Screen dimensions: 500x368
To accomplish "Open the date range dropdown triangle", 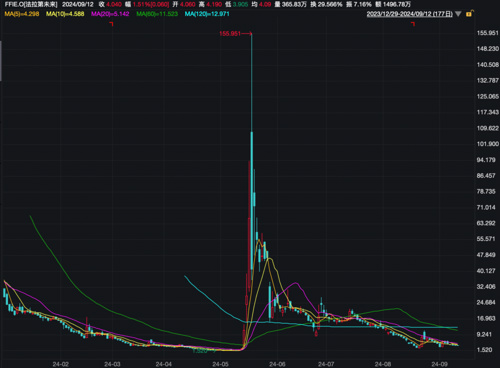I will 458,14.
